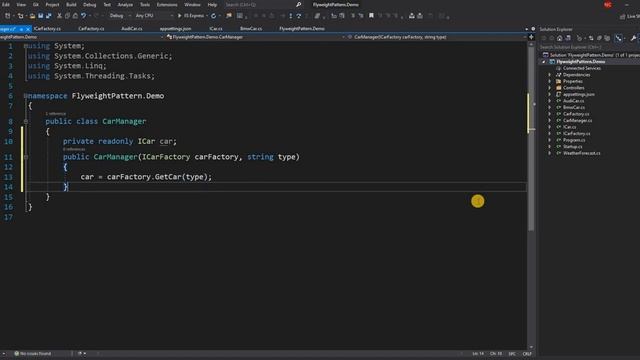The height and width of the screenshot is (360, 640).
Task: Open the Extensions menu
Action: point(167,4)
